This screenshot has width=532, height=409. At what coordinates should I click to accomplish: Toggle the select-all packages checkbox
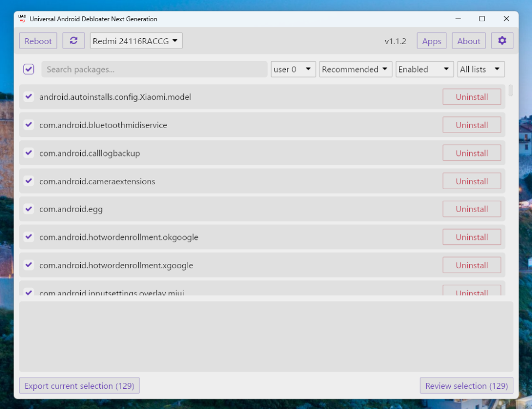(29, 69)
